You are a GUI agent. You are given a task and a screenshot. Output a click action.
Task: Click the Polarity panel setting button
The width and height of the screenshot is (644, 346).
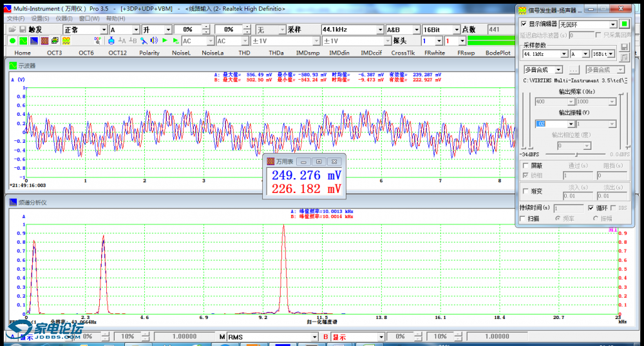tap(149, 53)
